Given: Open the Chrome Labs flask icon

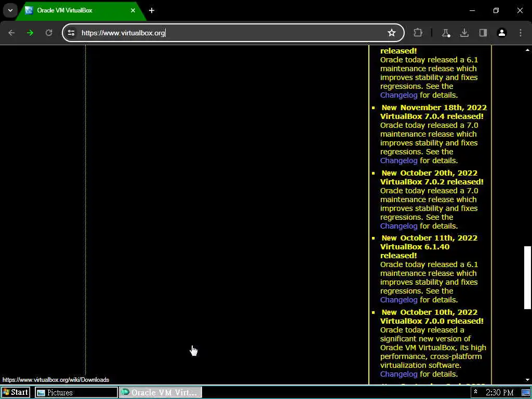Looking at the screenshot, I should point(445,33).
